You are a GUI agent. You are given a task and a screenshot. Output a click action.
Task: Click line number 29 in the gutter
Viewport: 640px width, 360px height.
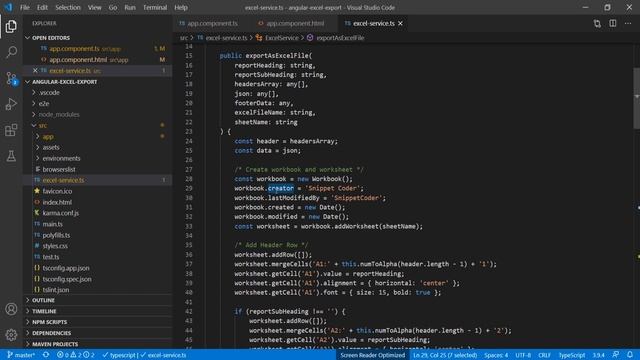[x=189, y=188]
